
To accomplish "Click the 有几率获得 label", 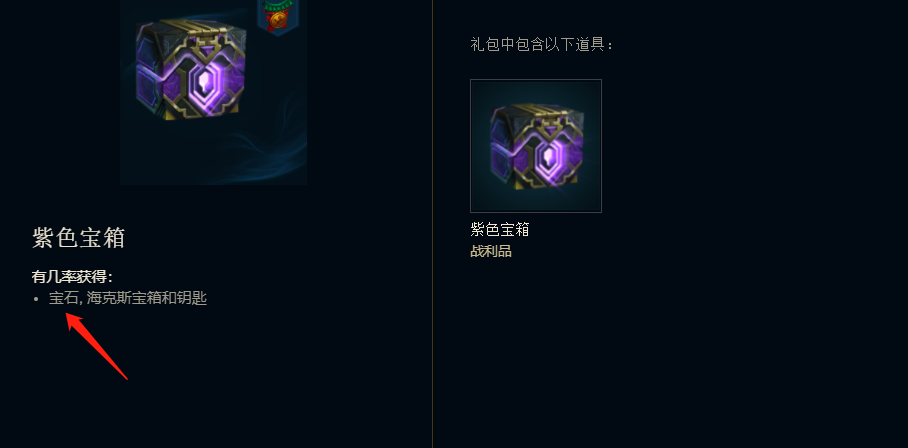I will [x=72, y=277].
